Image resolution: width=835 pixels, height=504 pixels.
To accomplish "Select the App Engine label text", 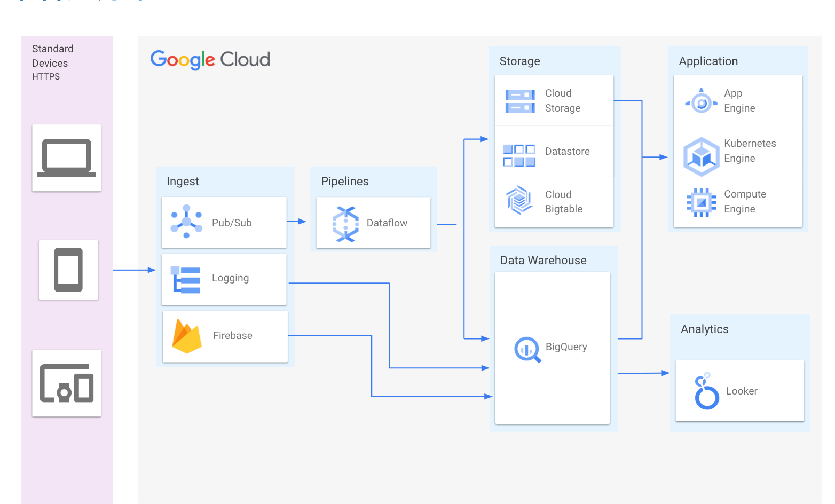I will [x=739, y=100].
